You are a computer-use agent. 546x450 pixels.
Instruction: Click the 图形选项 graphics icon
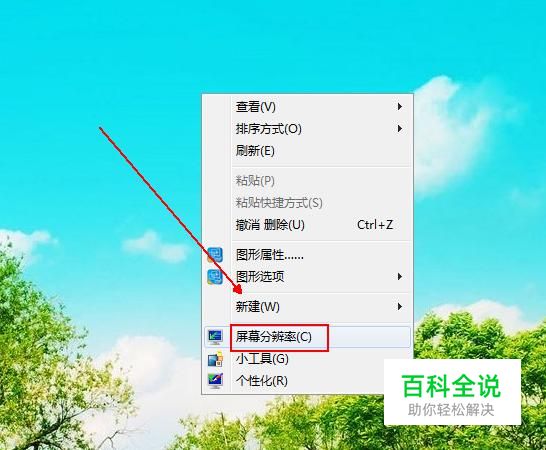pyautogui.click(x=215, y=277)
